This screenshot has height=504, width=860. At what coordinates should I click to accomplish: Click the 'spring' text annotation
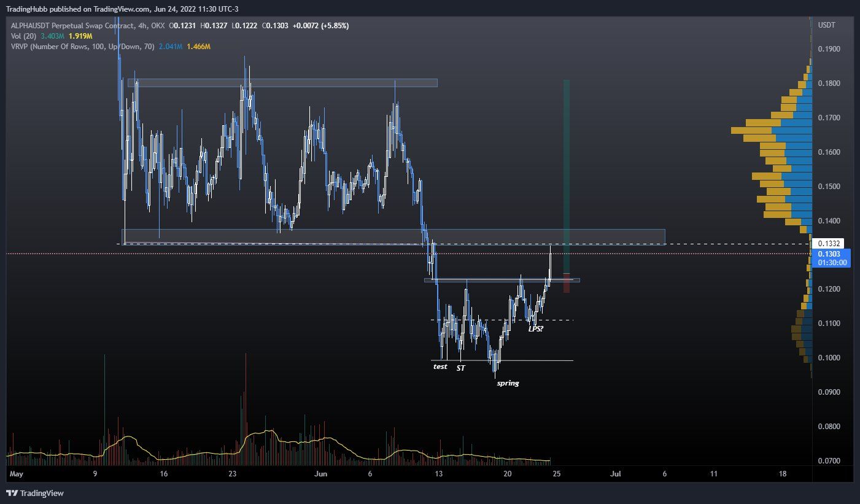(508, 383)
